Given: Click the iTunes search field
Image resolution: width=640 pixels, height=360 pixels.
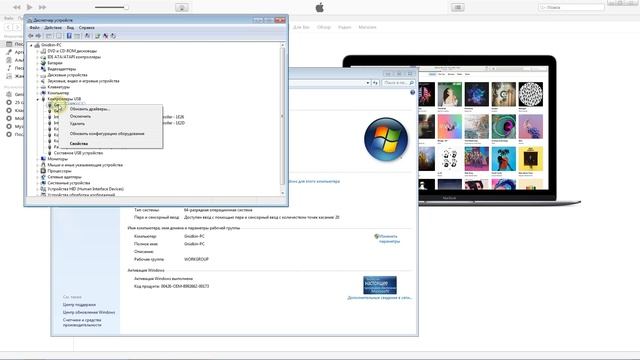Looking at the screenshot, I should pos(571,7).
